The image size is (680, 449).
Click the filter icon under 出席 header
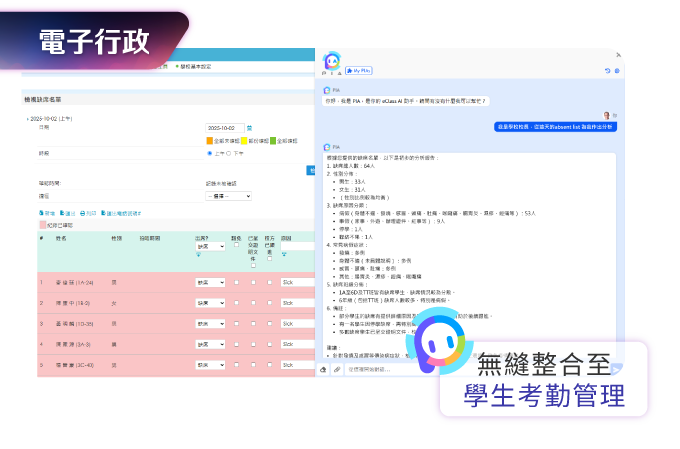(x=198, y=254)
